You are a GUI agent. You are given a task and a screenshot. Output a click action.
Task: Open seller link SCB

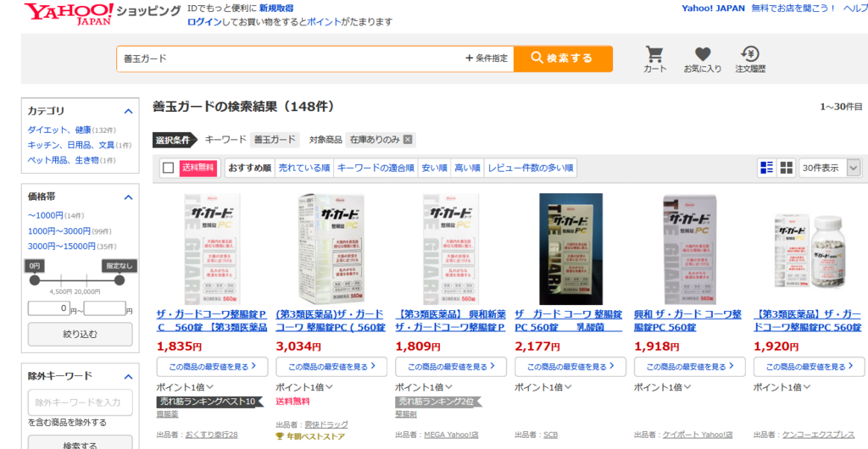[x=550, y=435]
